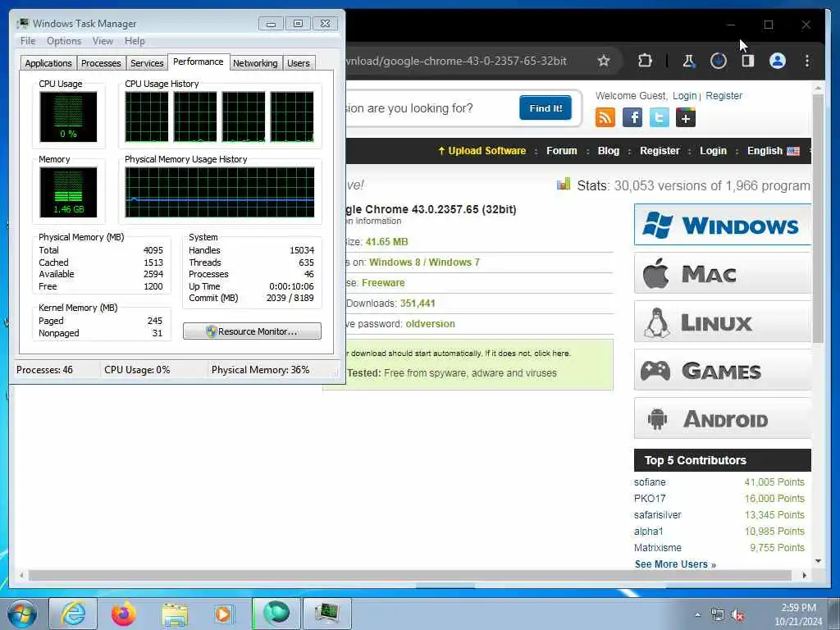The image size is (840, 630).
Task: Toggle the Chrome side panel icon
Action: pyautogui.click(x=748, y=61)
